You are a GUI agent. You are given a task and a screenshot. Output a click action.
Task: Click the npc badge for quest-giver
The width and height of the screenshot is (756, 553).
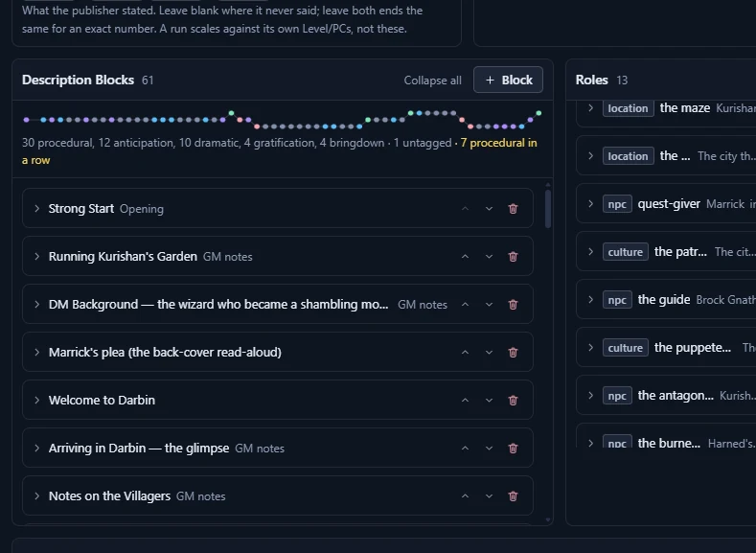[x=617, y=204]
